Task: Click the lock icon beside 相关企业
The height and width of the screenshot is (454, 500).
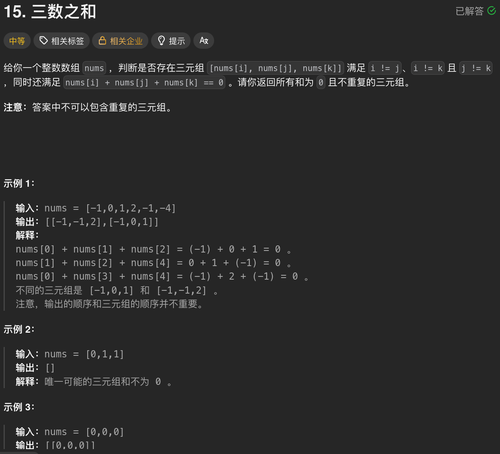Action: coord(102,41)
